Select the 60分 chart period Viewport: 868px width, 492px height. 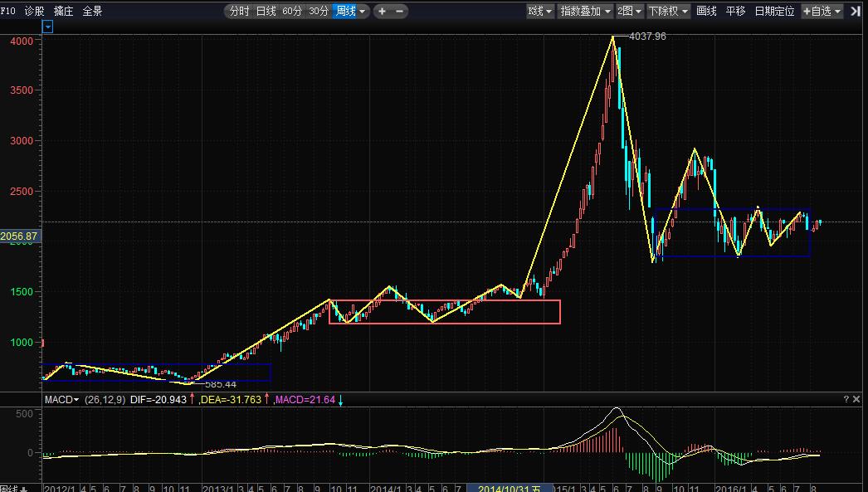(292, 11)
